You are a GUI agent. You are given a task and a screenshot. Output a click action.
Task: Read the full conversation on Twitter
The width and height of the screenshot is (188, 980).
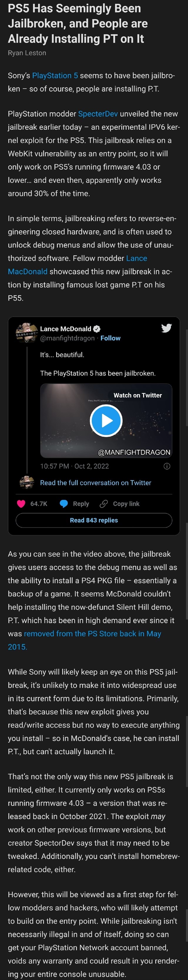pyautogui.click(x=95, y=482)
